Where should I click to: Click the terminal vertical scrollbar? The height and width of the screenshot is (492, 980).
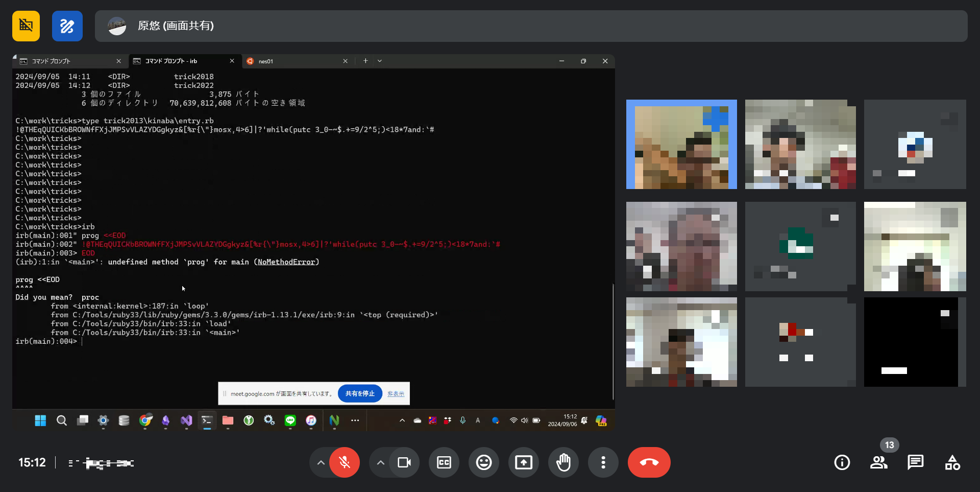click(x=612, y=341)
